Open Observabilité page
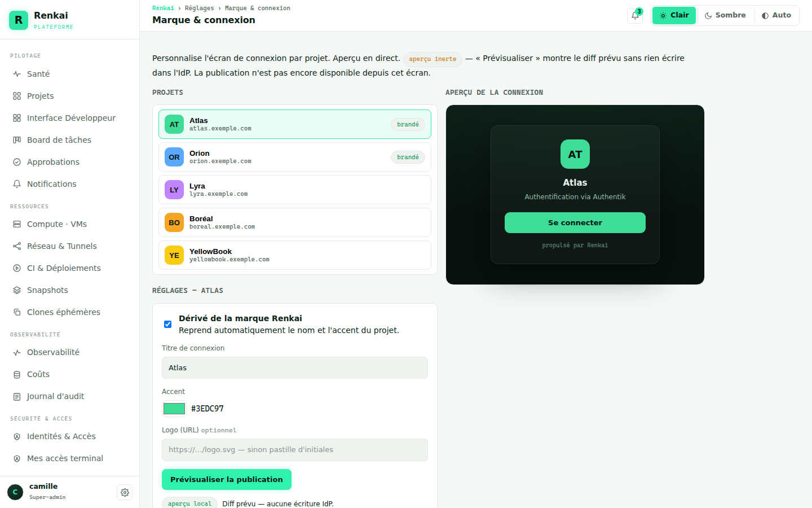The width and height of the screenshot is (812, 508). coord(69,352)
